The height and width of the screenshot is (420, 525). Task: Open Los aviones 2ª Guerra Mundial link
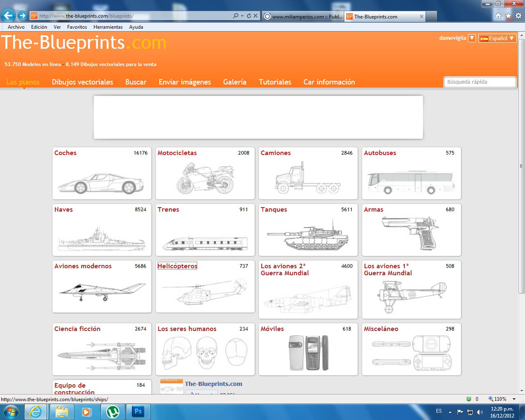pyautogui.click(x=285, y=269)
